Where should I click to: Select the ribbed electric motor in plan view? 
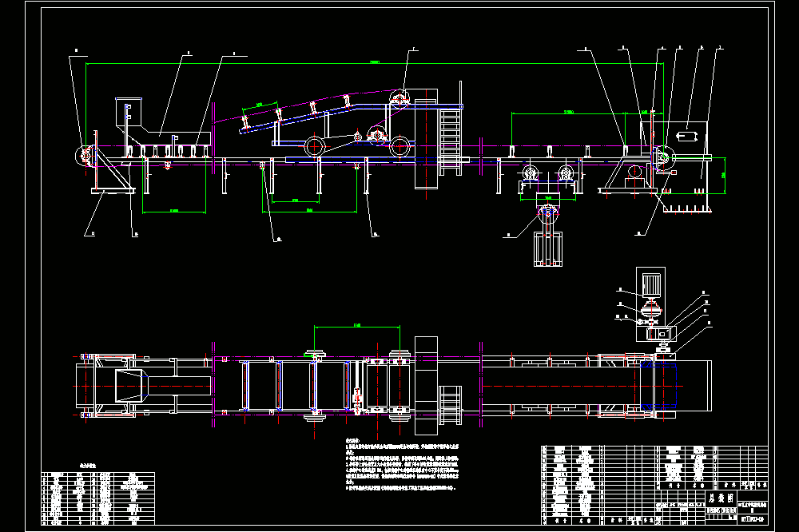click(x=650, y=284)
